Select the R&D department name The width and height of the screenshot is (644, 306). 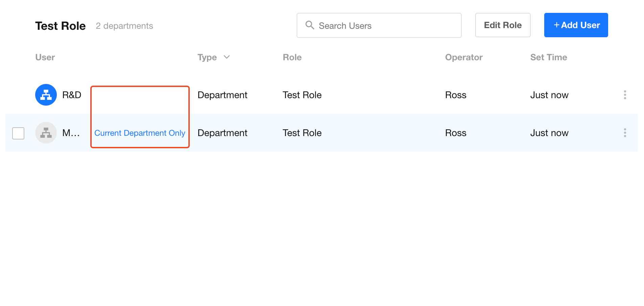tap(72, 95)
